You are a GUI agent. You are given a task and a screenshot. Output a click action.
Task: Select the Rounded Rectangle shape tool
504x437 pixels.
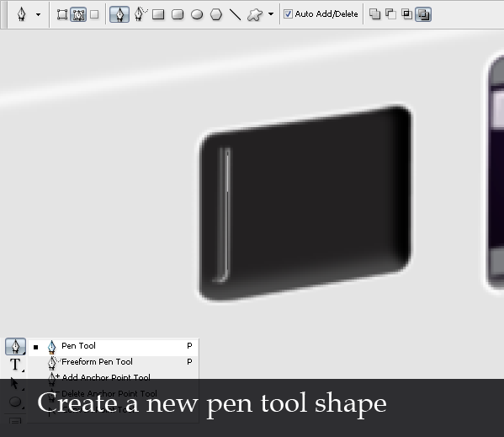178,14
